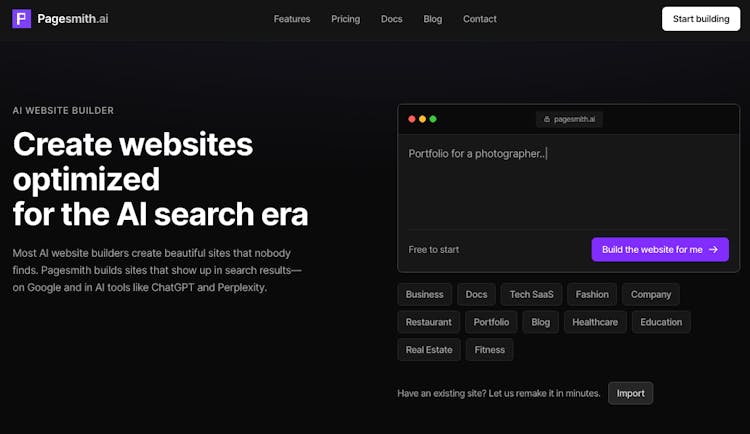Go to the Pricing page
The height and width of the screenshot is (434, 750).
point(345,19)
